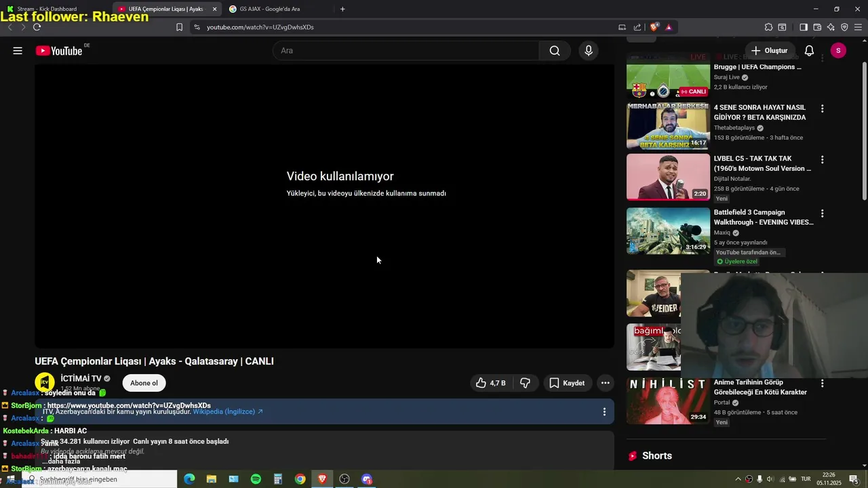This screenshot has height=488, width=868.
Task: Reload the page in the browser
Action: [x=37, y=27]
